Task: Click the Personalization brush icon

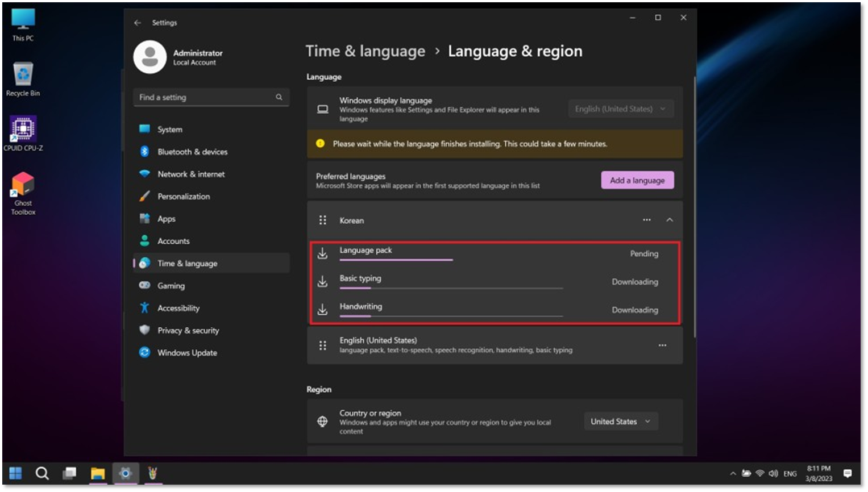Action: 145,196
